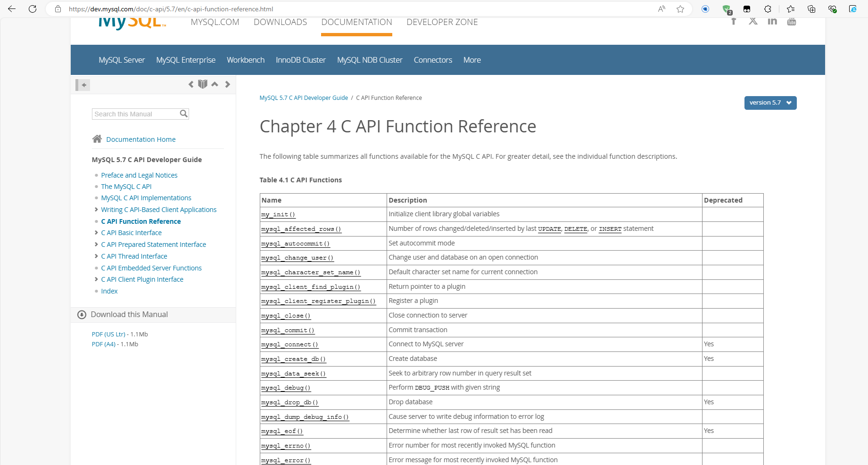This screenshot has height=465, width=868.
Task: Open the Collections icon in browser toolbar
Action: [x=811, y=9]
